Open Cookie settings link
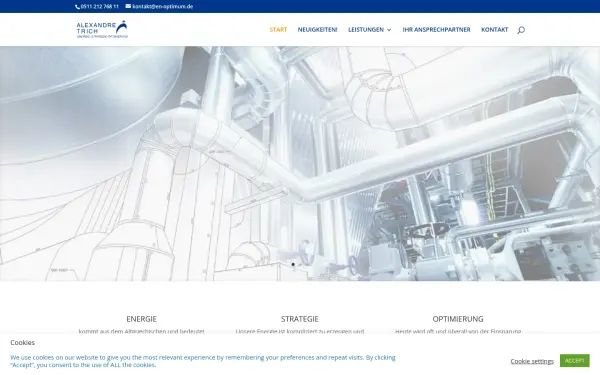The height and width of the screenshot is (375, 600). 532,361
